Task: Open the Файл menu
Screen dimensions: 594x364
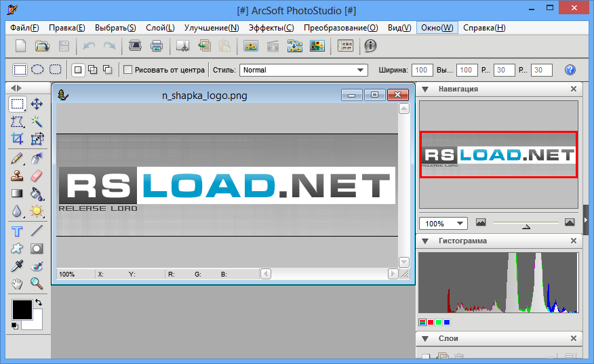Action: click(x=24, y=28)
